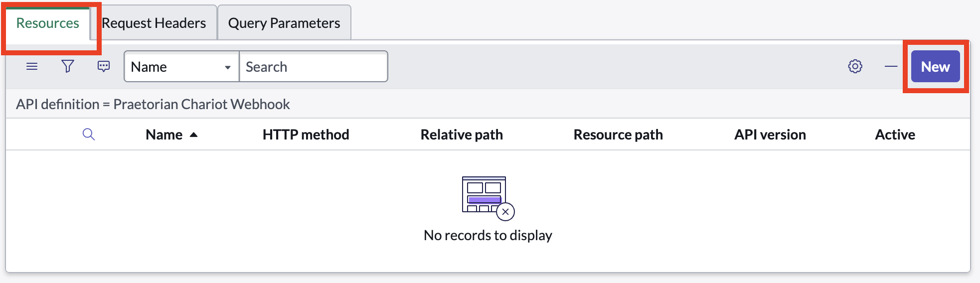Screen dimensions: 980x283
Task: Click into the Search input field
Action: point(314,66)
